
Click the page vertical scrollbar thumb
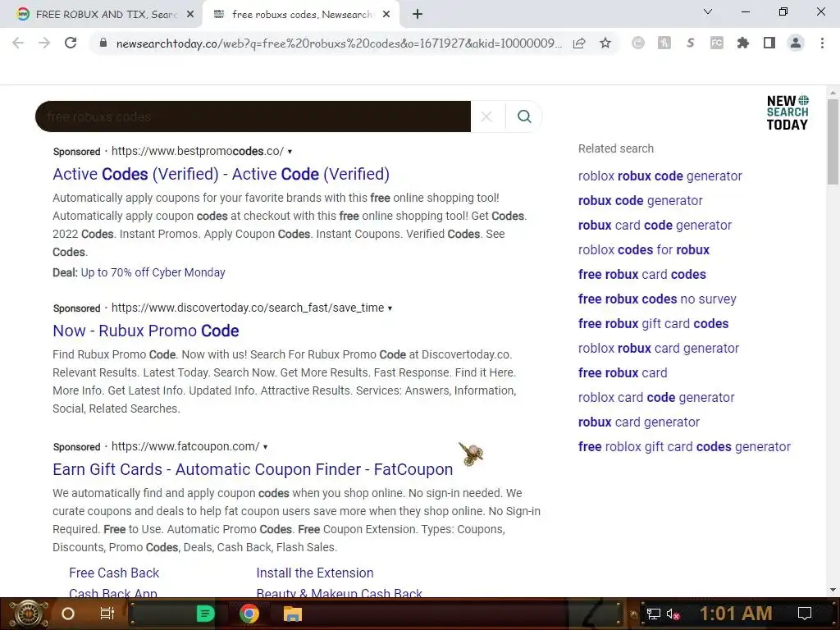click(x=833, y=142)
